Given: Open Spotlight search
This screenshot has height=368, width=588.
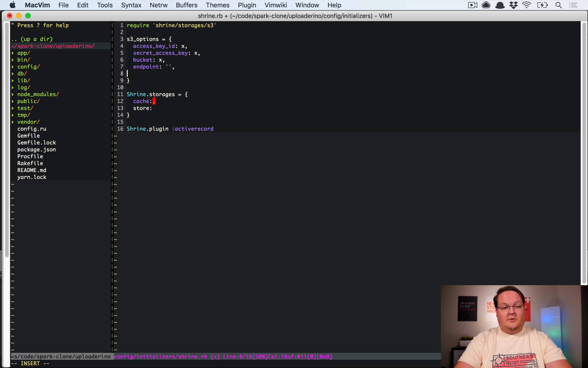Looking at the screenshot, I should point(559,5).
